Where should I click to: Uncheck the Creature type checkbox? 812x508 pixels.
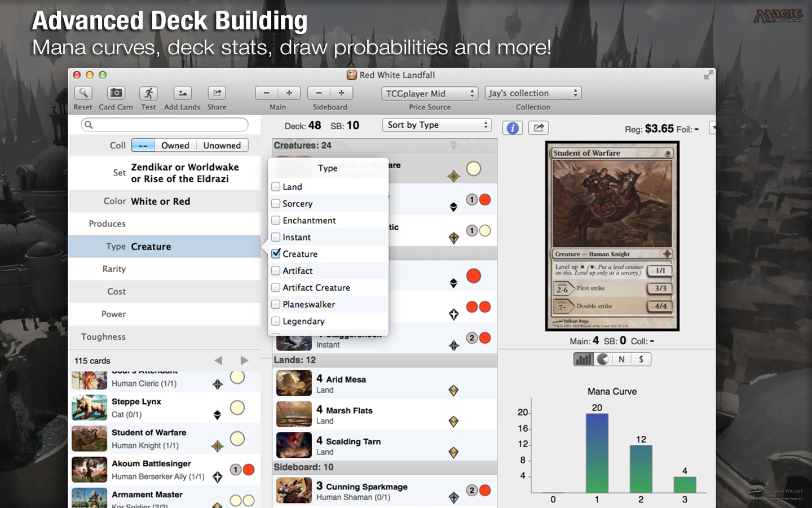[276, 253]
